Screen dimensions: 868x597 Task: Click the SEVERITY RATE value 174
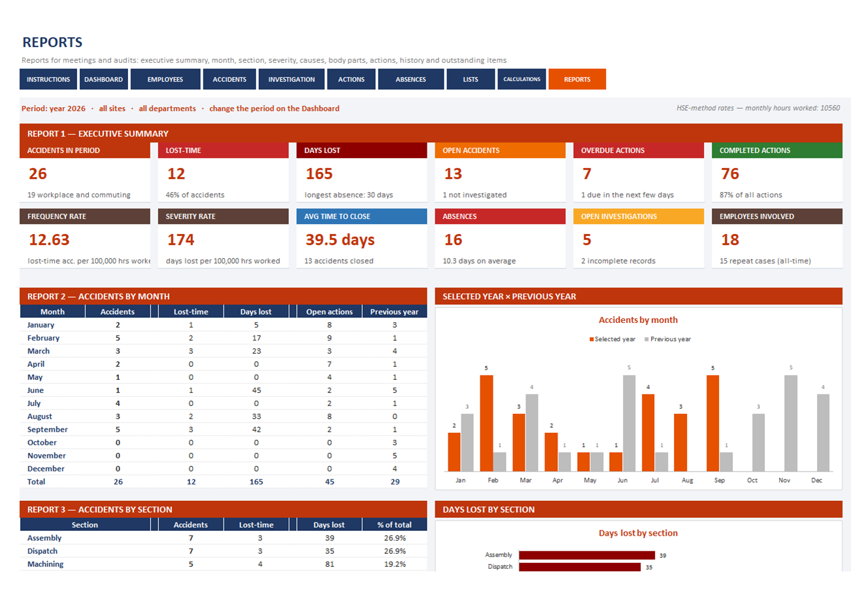(x=181, y=240)
